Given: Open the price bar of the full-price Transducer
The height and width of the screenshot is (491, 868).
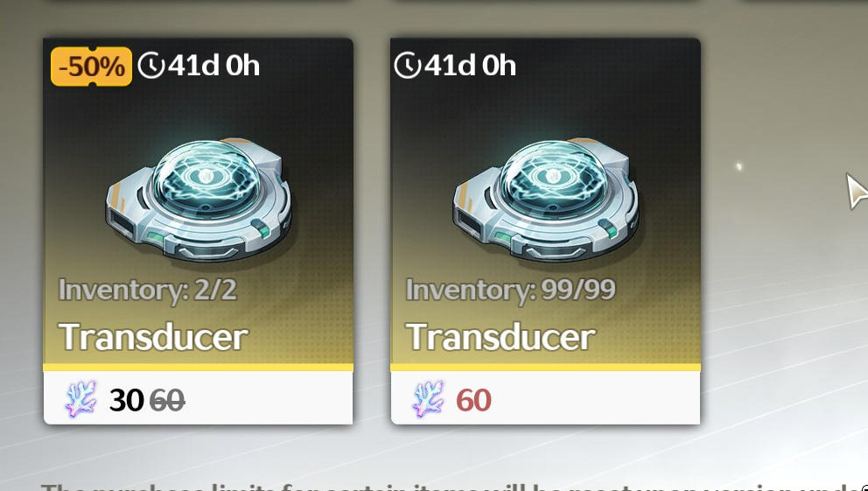Looking at the screenshot, I should tap(545, 397).
